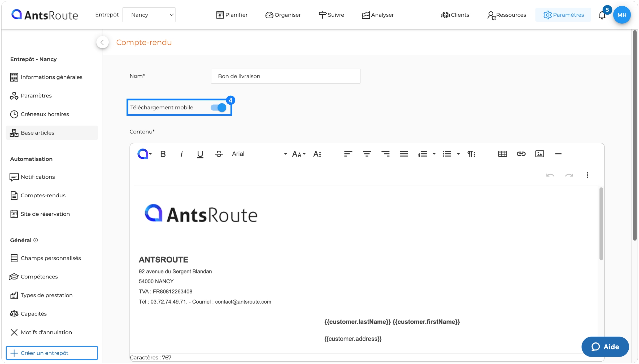Expand bulleted list style options arrow
The height and width of the screenshot is (364, 639).
[x=458, y=154]
